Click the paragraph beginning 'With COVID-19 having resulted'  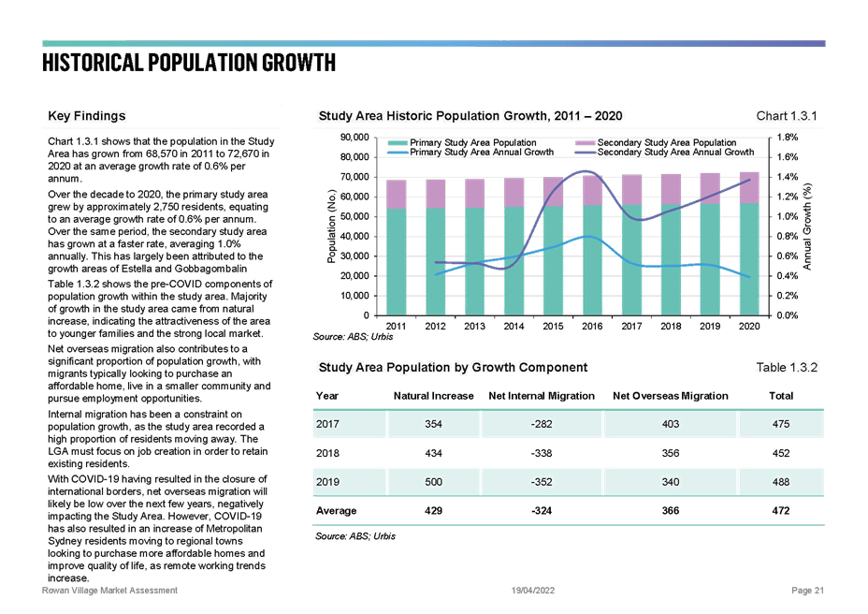coord(157,528)
